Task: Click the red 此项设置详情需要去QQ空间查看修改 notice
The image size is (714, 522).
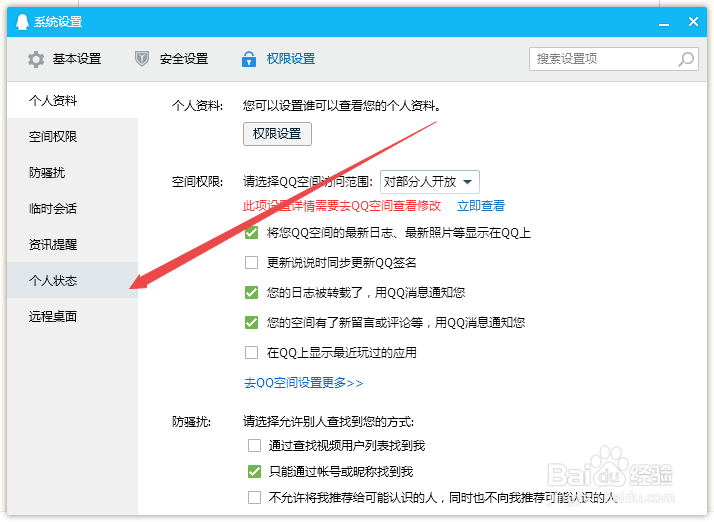Action: (342, 205)
